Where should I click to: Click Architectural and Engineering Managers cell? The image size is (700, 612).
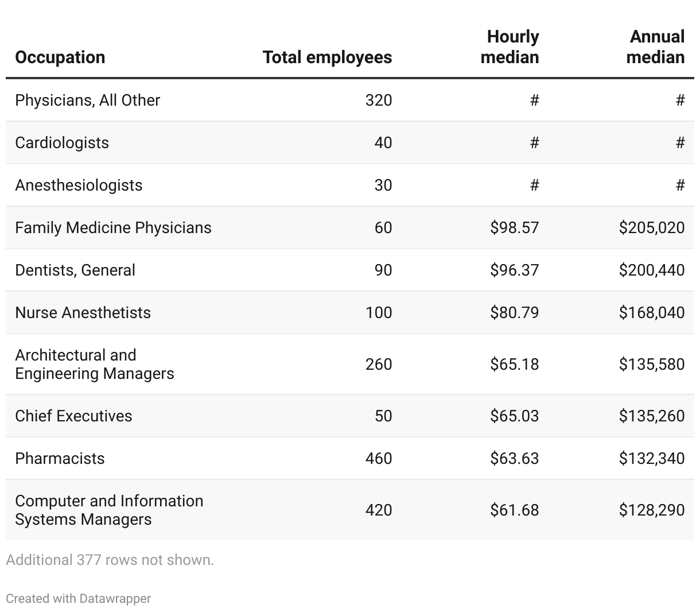point(94,364)
